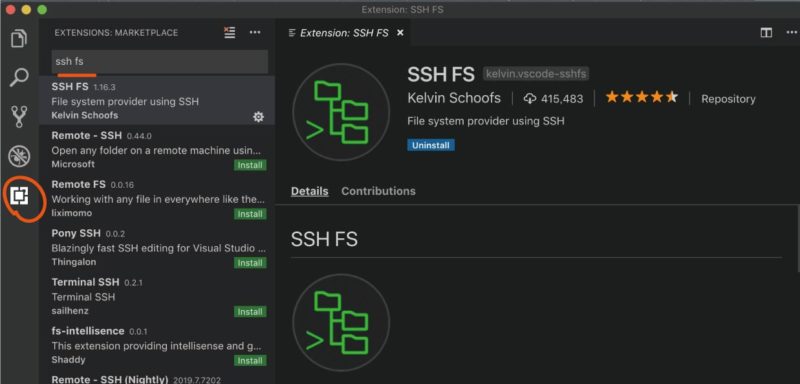Open the Search view in activity bar
This screenshot has height=384, width=800.
tap(19, 78)
